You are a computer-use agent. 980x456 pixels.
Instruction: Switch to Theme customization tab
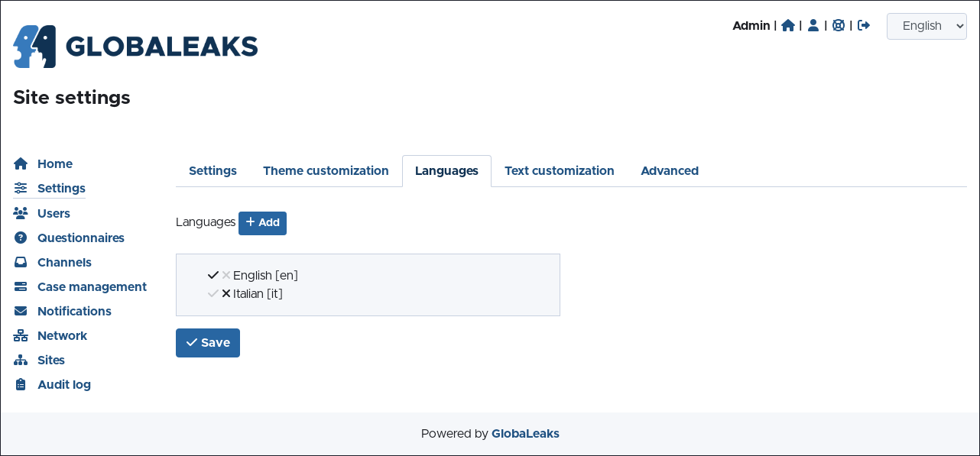point(326,170)
